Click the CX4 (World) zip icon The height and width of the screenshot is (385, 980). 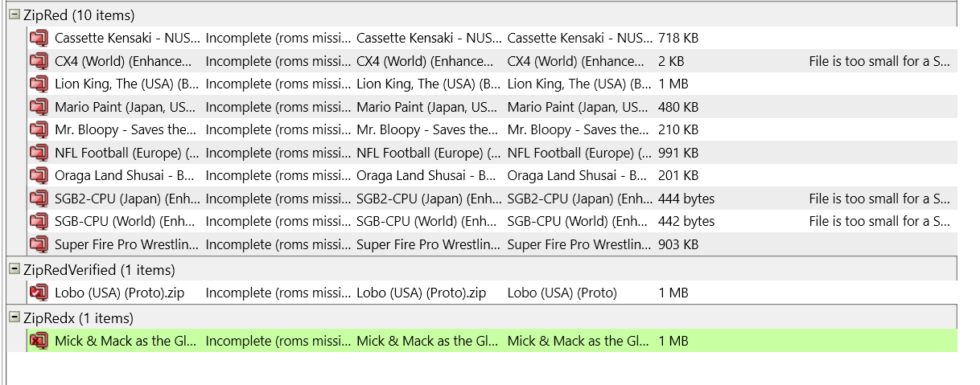point(39,61)
